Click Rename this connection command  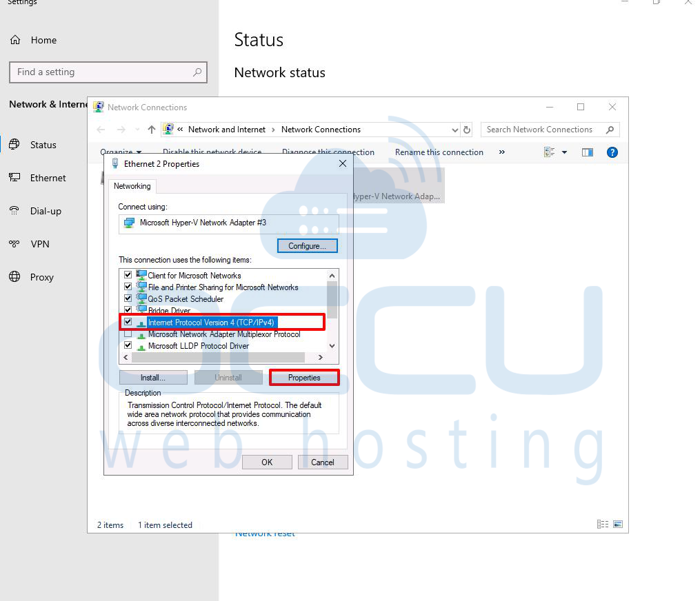[x=439, y=152]
